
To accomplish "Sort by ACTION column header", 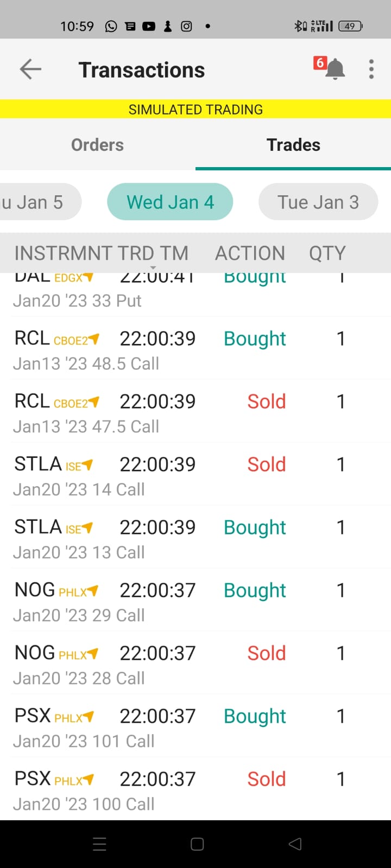I will click(x=250, y=253).
